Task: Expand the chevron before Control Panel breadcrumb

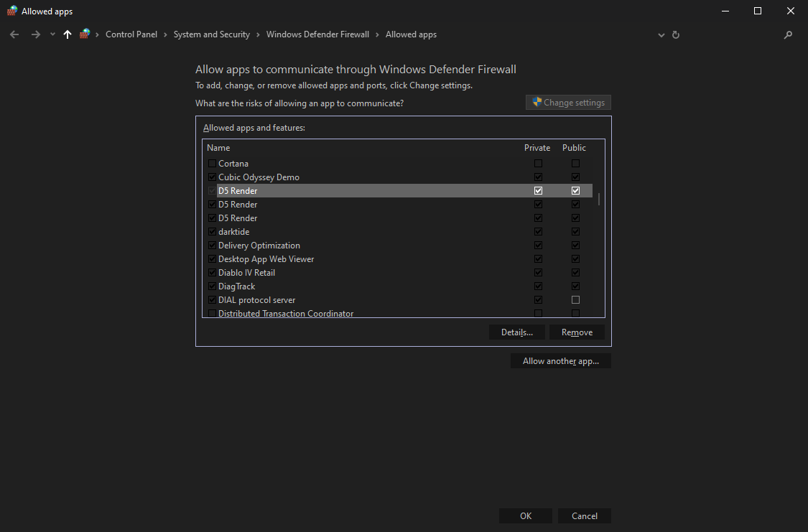Action: coord(97,34)
